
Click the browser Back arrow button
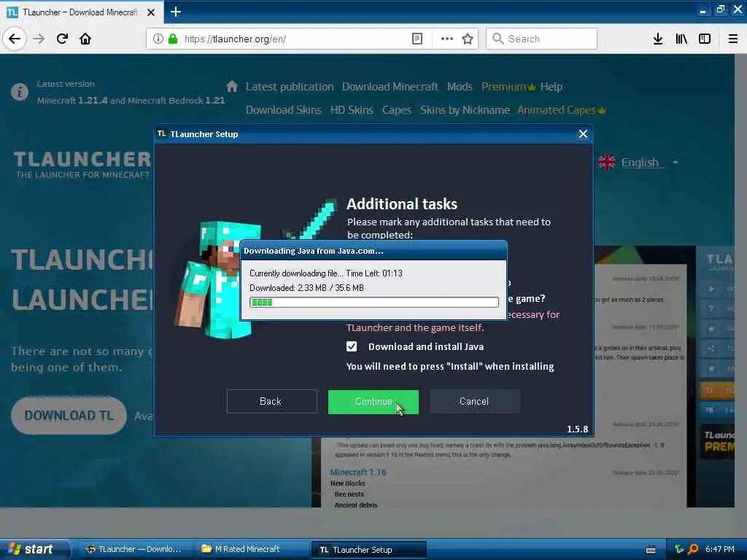point(15,39)
